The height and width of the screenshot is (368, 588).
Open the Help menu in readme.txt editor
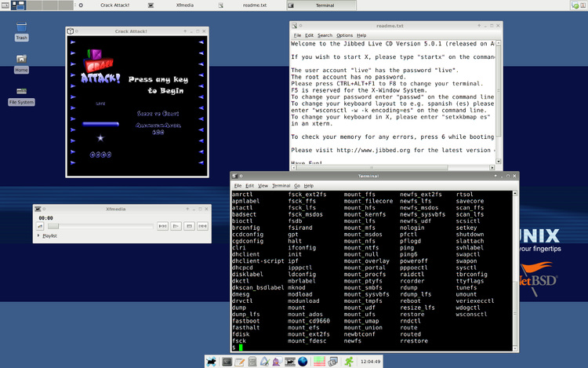point(361,35)
